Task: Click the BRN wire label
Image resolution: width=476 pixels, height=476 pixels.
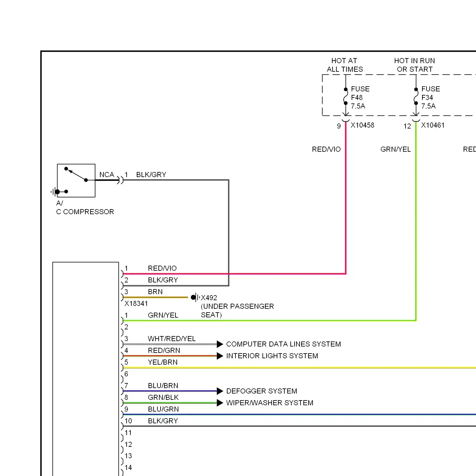Action: pos(155,292)
